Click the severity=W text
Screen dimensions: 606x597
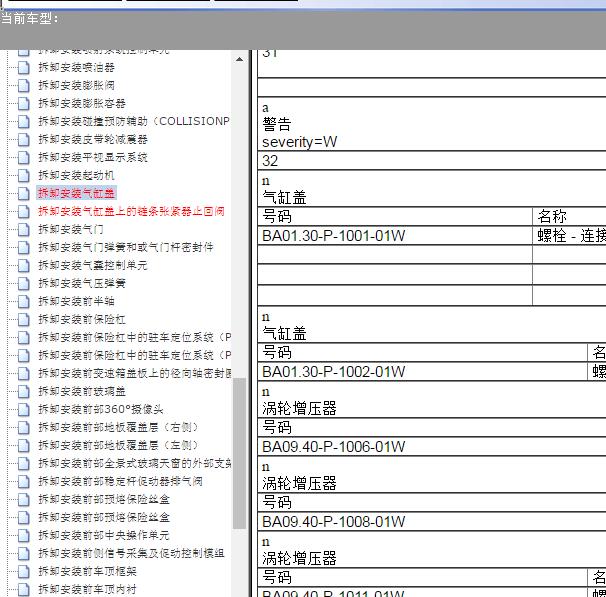[x=300, y=142]
